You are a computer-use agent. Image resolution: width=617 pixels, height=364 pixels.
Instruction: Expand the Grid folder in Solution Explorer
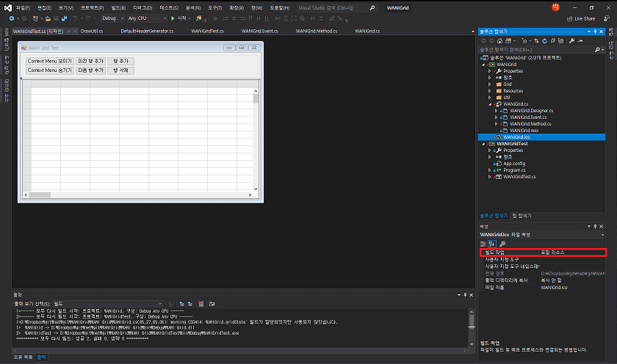(x=490, y=84)
